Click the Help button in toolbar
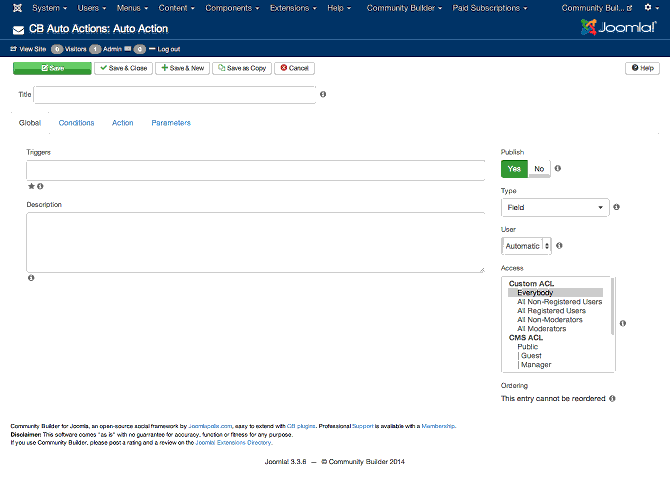Image resolution: width=670 pixels, height=498 pixels. coord(642,68)
